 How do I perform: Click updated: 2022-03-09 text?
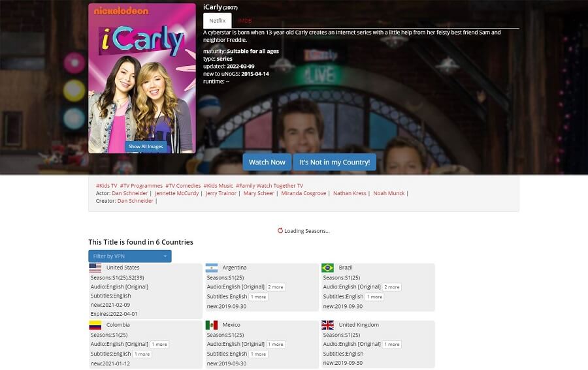coord(229,67)
